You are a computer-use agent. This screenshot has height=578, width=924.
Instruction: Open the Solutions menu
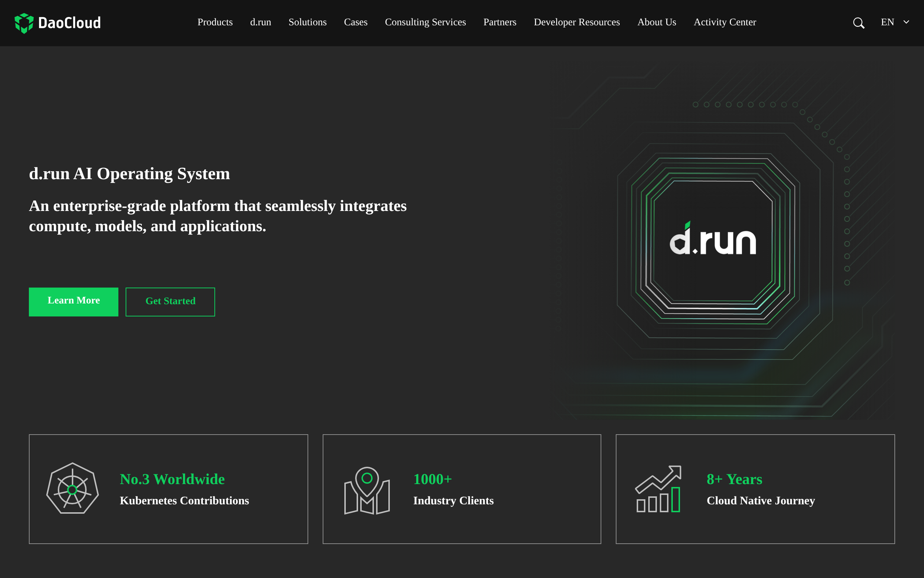308,22
